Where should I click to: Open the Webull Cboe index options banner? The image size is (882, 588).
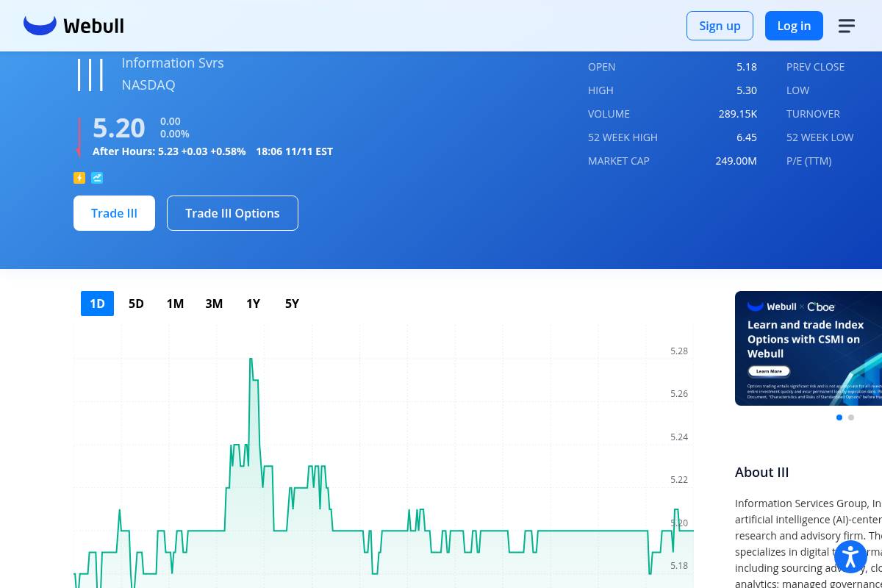tap(808, 348)
